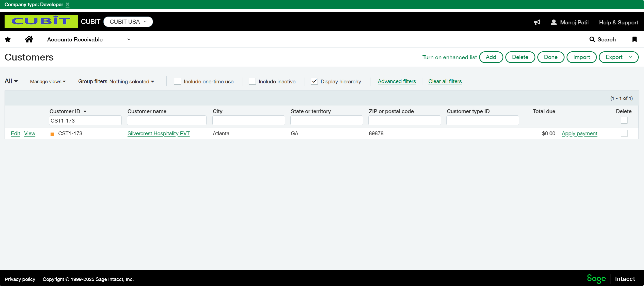Open the bookmark icon
This screenshot has width=644, height=286.
634,39
